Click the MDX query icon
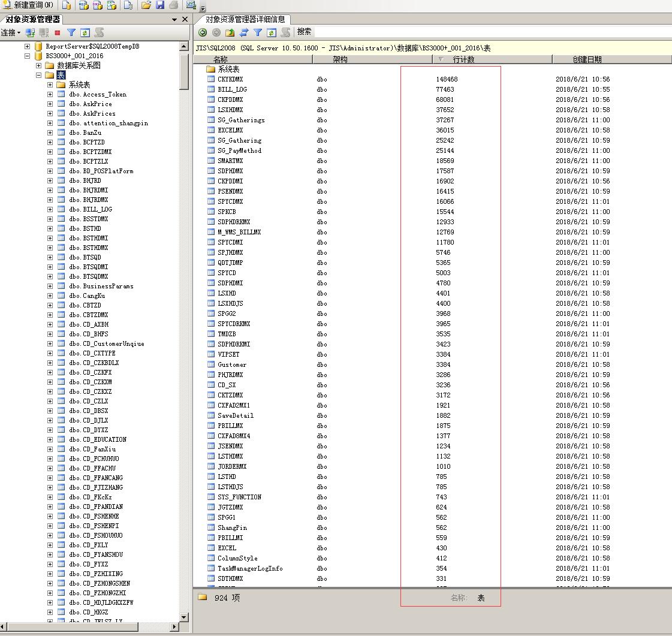The height and width of the screenshot is (636, 672). click(84, 5)
